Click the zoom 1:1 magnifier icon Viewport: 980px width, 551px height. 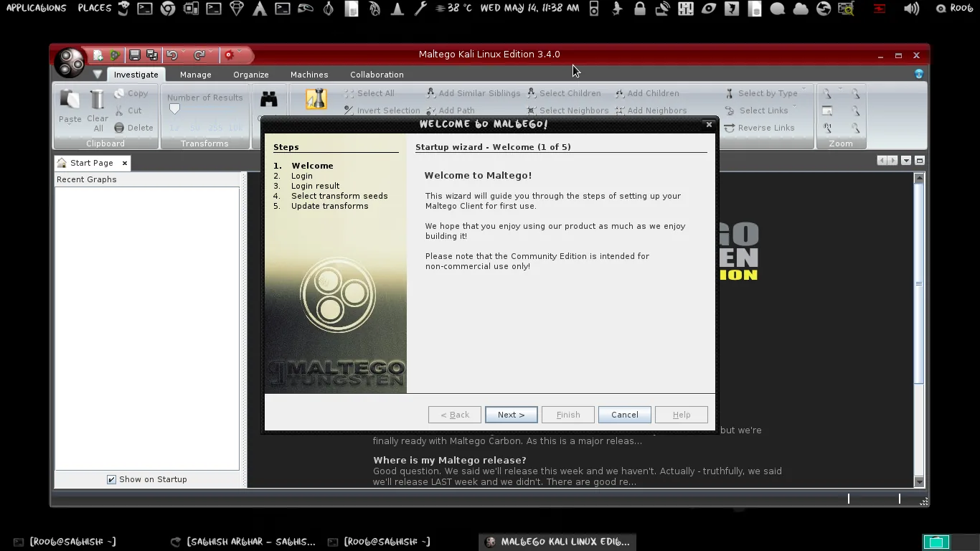827,128
